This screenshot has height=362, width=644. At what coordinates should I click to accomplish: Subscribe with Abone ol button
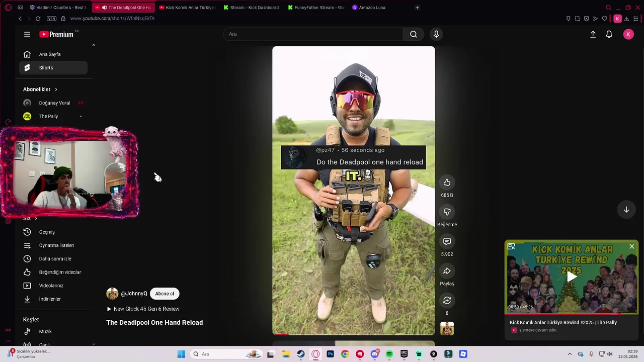[x=165, y=294]
